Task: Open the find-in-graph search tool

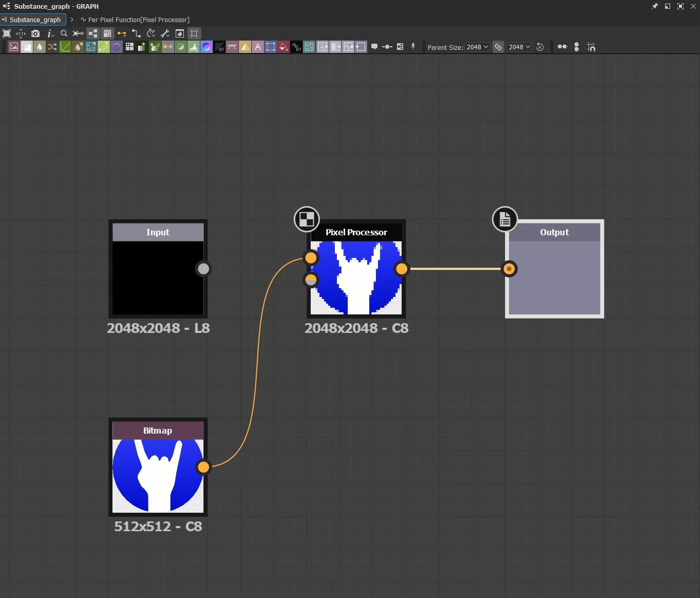Action: tap(64, 33)
